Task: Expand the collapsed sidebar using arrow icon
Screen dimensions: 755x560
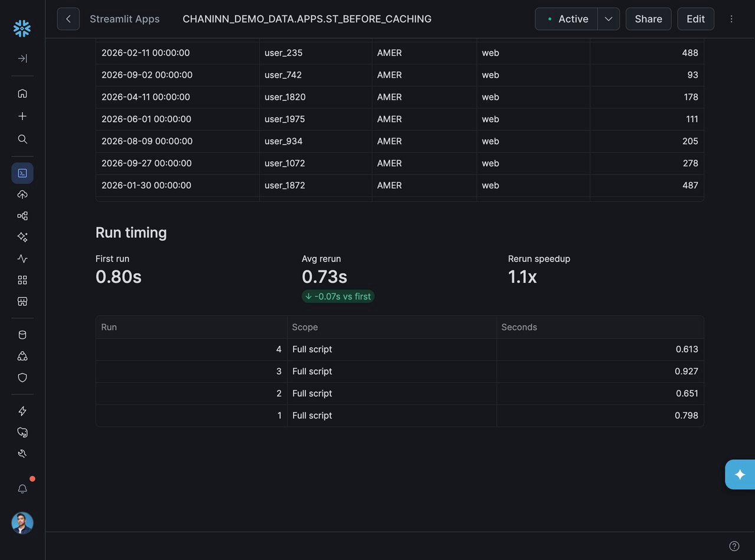Action: (x=22, y=58)
